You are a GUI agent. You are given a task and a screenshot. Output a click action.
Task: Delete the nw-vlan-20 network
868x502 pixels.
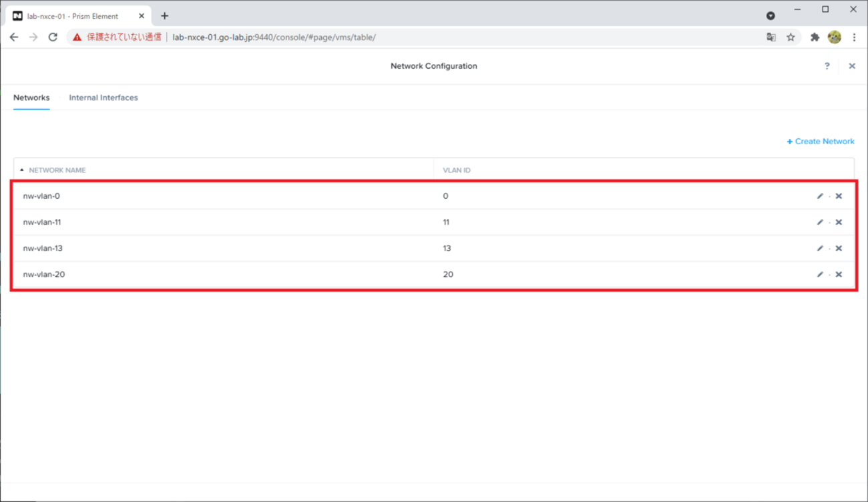click(x=839, y=274)
